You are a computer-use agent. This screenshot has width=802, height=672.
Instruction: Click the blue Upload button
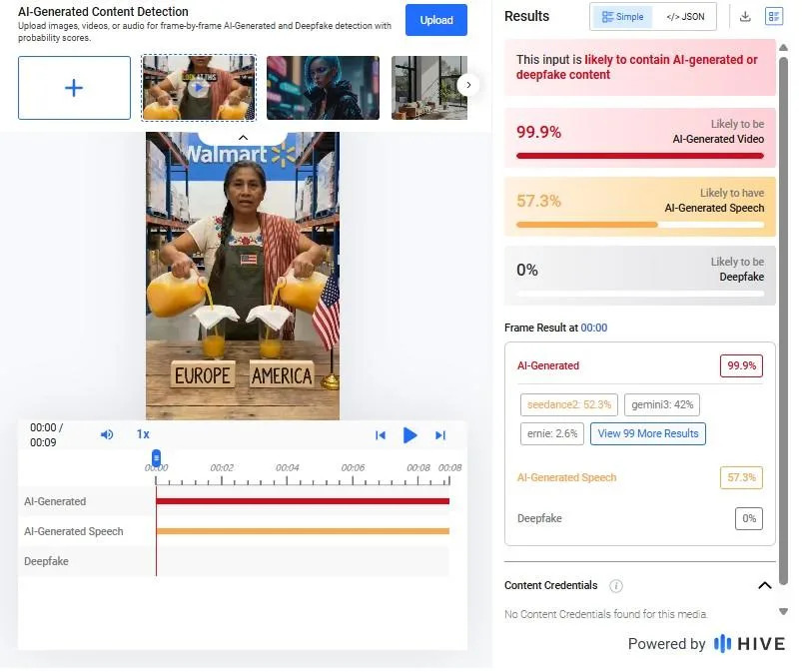click(x=435, y=20)
